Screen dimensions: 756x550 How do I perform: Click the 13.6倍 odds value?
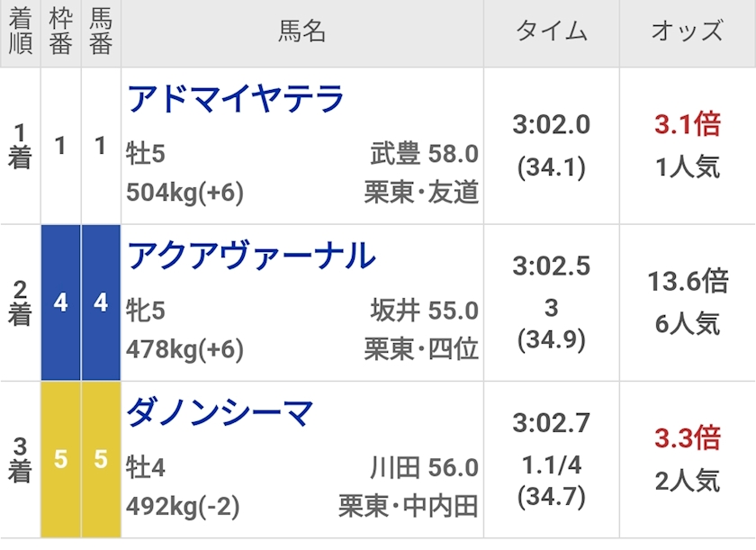pos(687,282)
